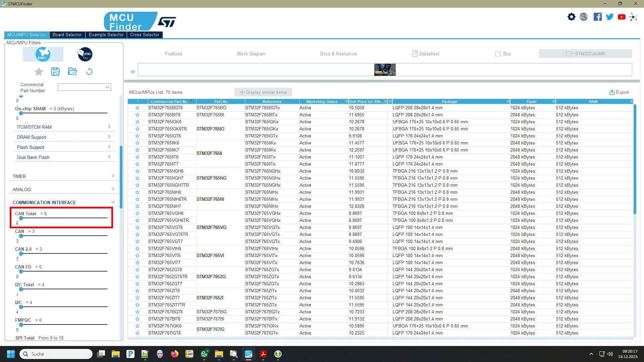644x362 pixels.
Task: Favorite the STM32F765BIT6 row star
Action: pyautogui.click(x=138, y=115)
